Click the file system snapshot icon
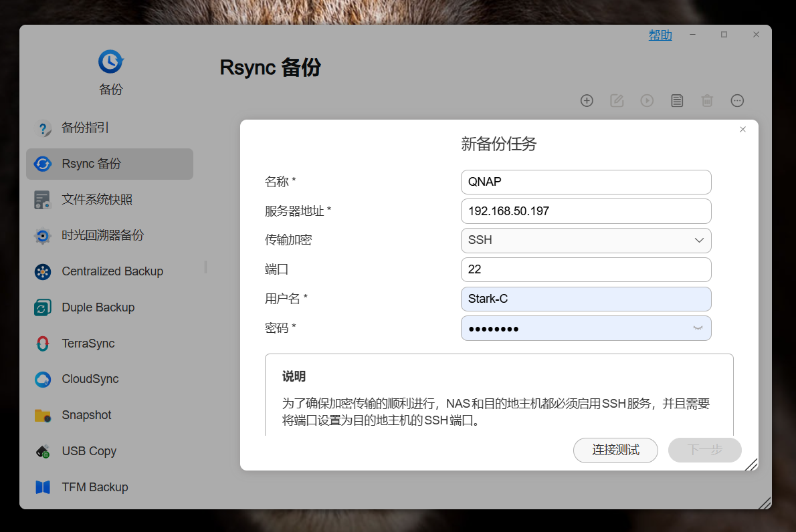The height and width of the screenshot is (532, 796). 43,200
